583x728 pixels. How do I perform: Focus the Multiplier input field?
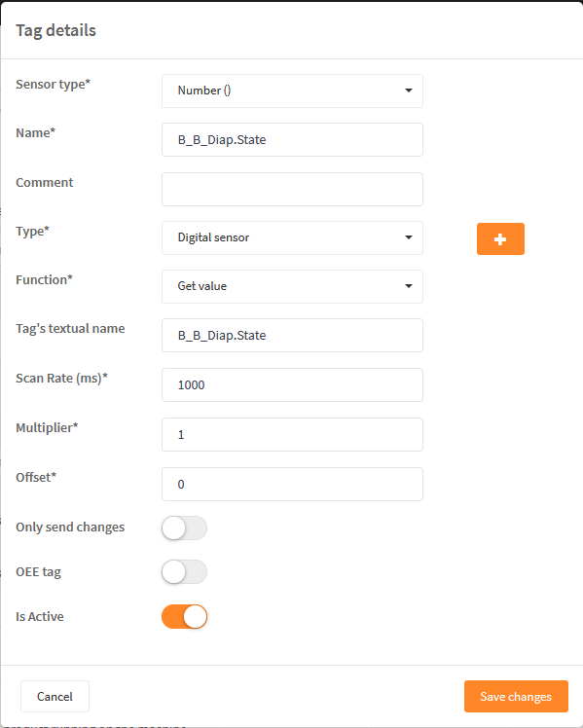(292, 435)
